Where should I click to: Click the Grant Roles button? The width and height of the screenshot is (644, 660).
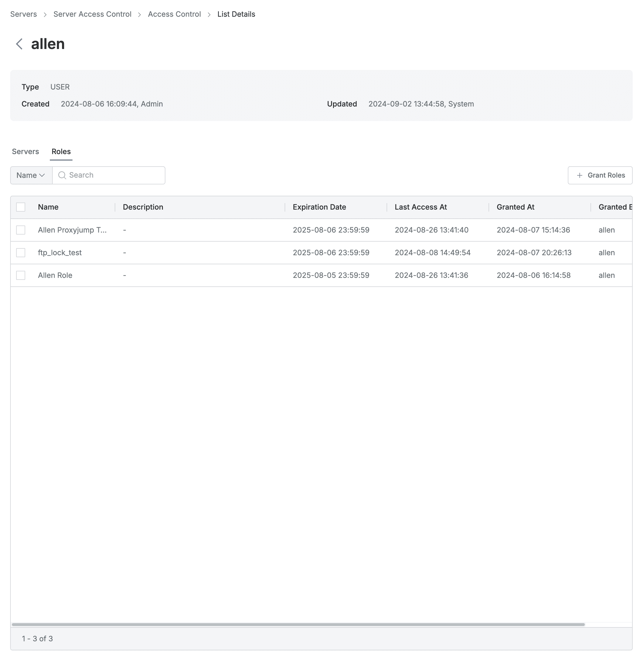pyautogui.click(x=600, y=175)
